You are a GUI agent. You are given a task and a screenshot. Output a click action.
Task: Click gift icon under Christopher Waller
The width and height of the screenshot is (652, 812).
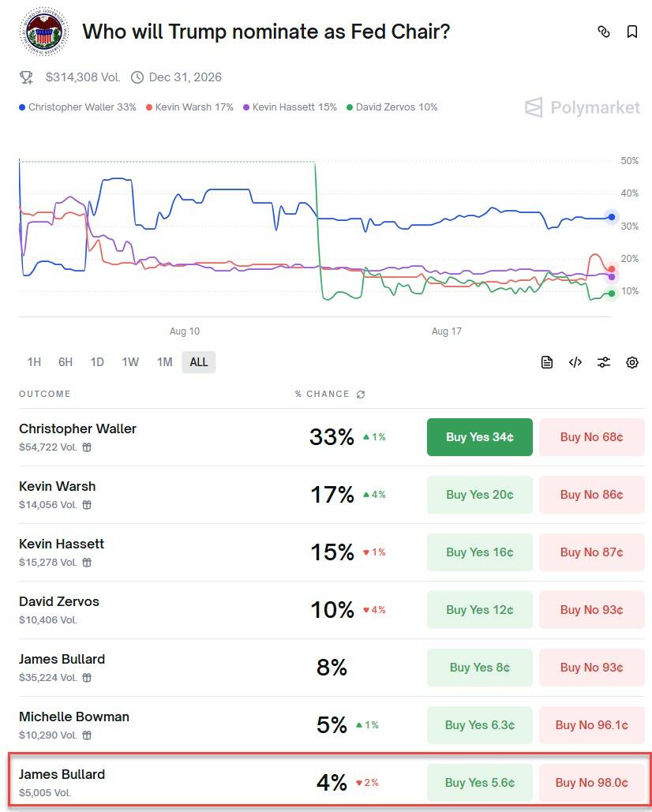click(88, 447)
